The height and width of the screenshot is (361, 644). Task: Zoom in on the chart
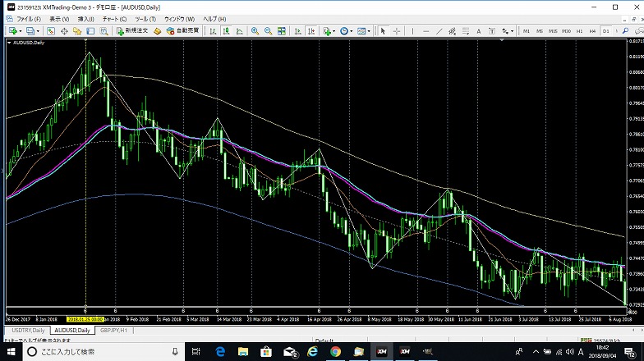255,31
